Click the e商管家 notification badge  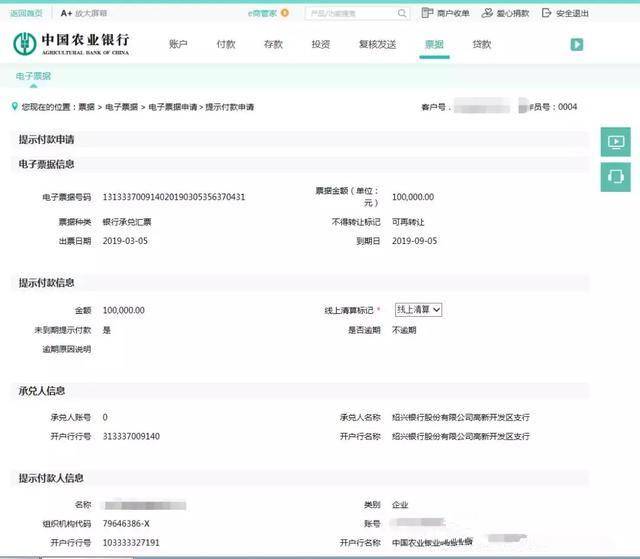click(285, 13)
